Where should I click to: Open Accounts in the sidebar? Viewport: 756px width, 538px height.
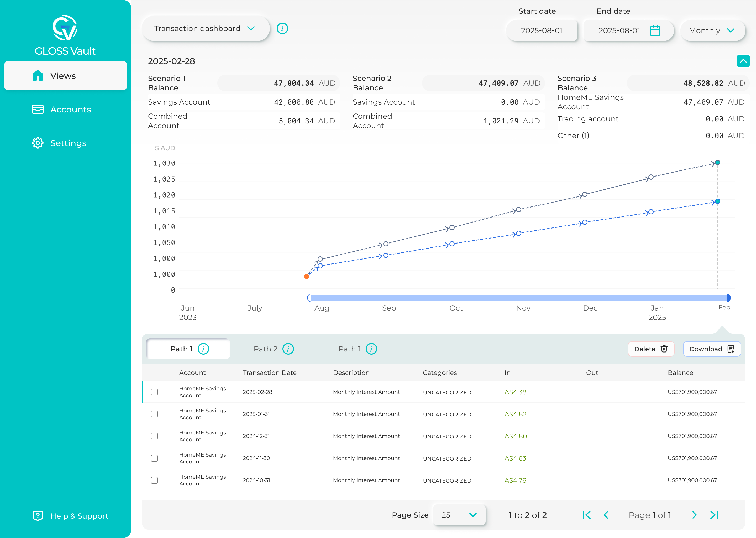66,109
